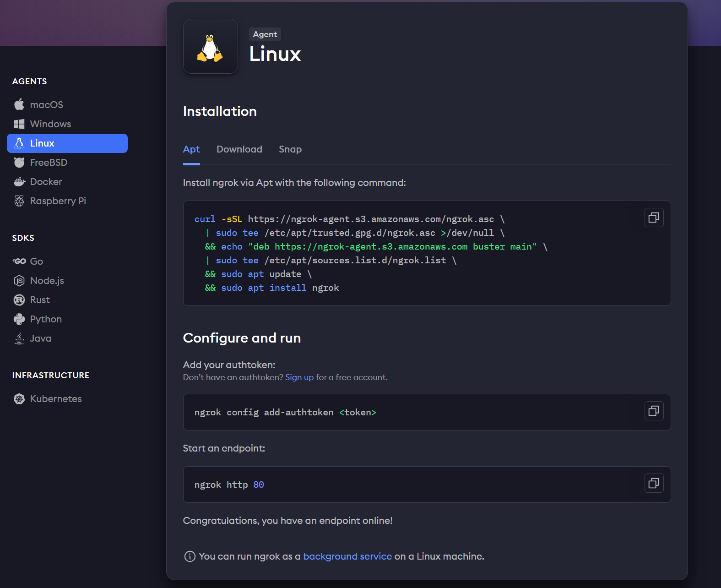This screenshot has width=721, height=588.
Task: Open the Go SDK page
Action: 67,261
